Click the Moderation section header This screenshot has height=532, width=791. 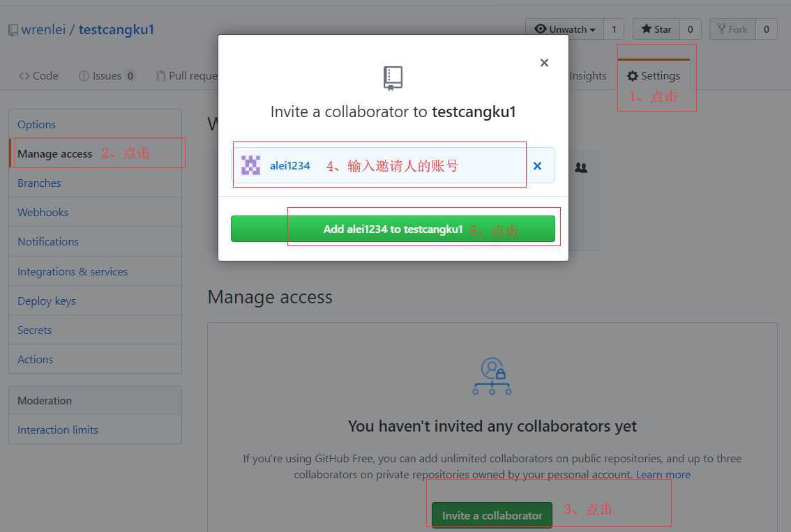(x=96, y=401)
